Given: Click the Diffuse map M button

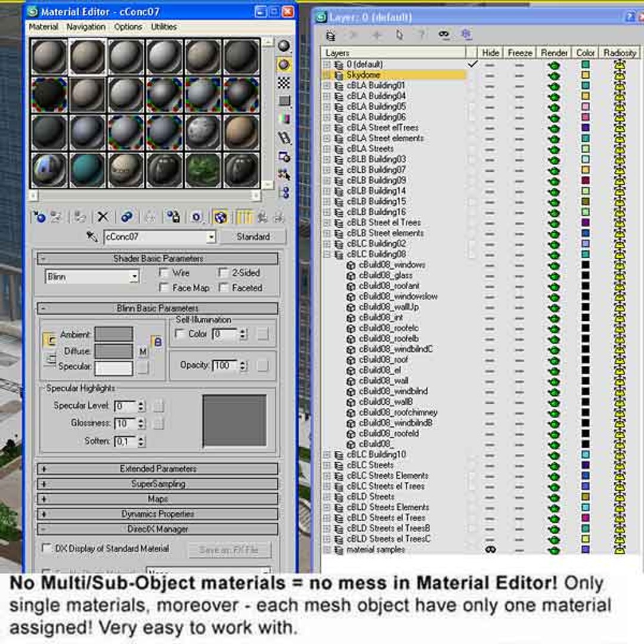Looking at the screenshot, I should pyautogui.click(x=143, y=352).
